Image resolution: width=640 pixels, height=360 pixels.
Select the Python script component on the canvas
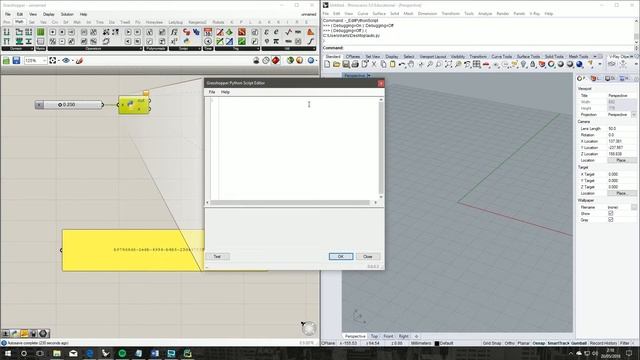coord(134,105)
